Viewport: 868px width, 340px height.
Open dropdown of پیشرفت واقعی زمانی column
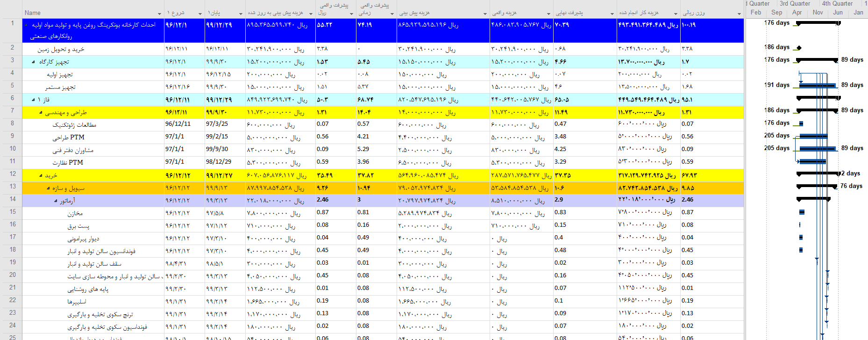click(x=392, y=14)
